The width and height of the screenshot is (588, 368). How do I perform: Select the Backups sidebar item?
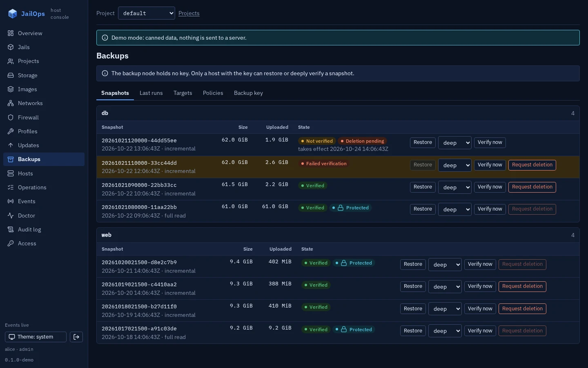[44, 159]
